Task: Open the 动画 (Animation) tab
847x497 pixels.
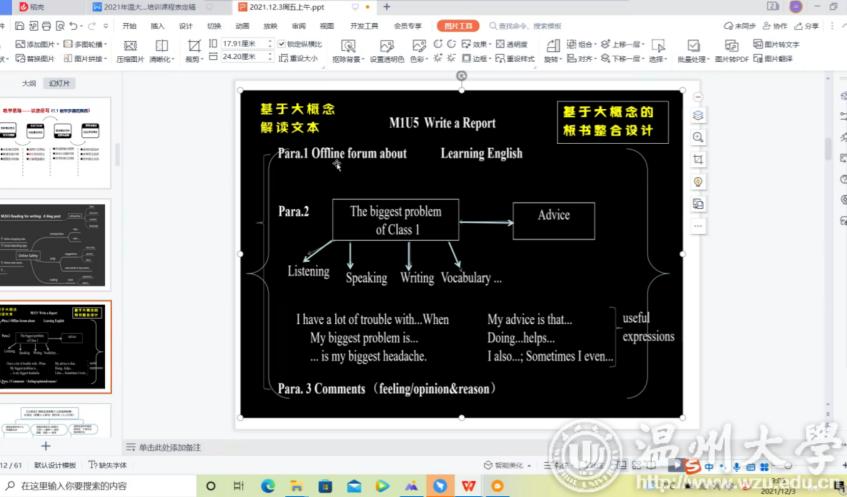Action: click(243, 26)
